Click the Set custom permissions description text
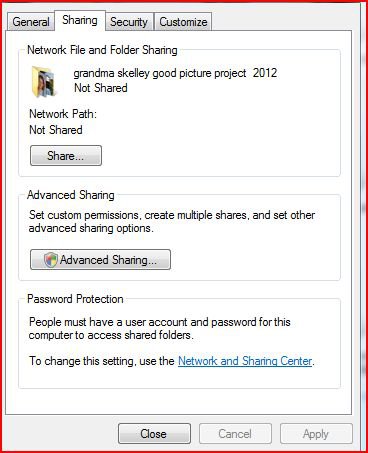 (x=172, y=222)
